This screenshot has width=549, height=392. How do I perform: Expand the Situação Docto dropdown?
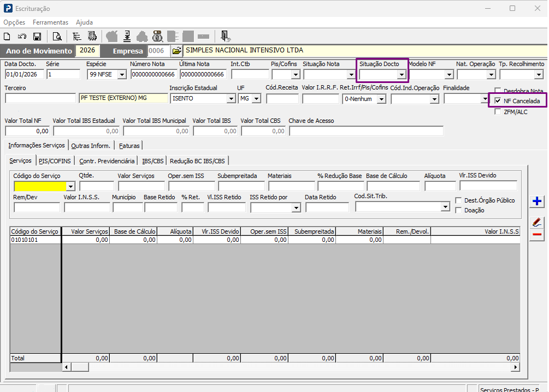click(x=402, y=75)
